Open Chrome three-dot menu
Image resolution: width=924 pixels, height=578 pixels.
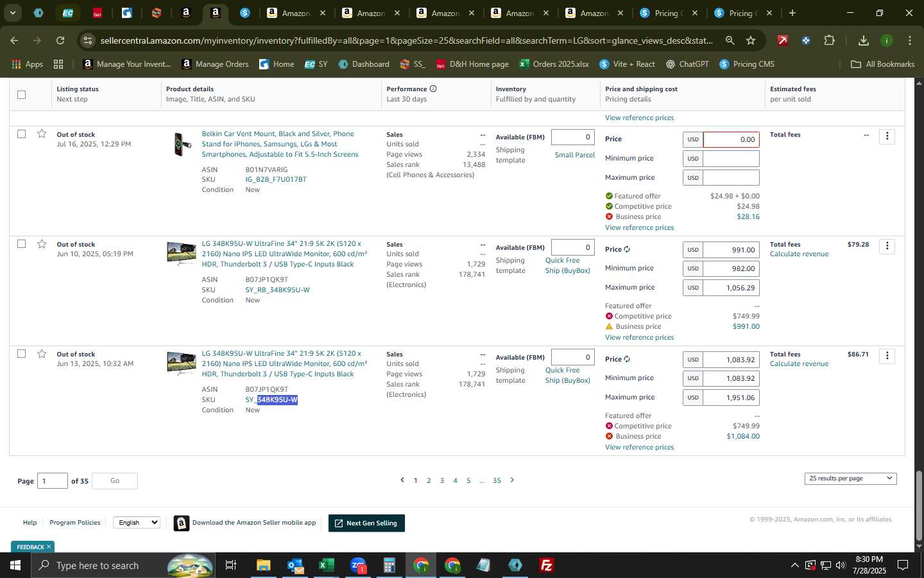click(910, 40)
